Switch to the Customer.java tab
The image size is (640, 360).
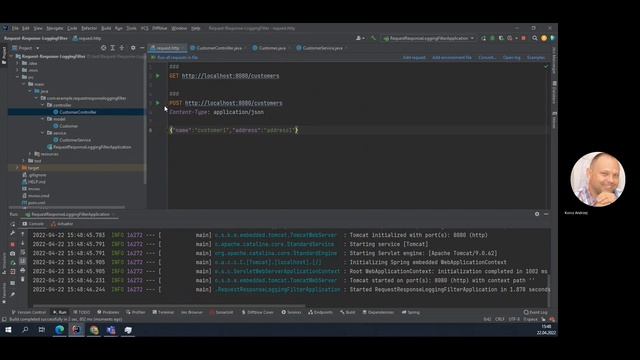click(x=271, y=48)
